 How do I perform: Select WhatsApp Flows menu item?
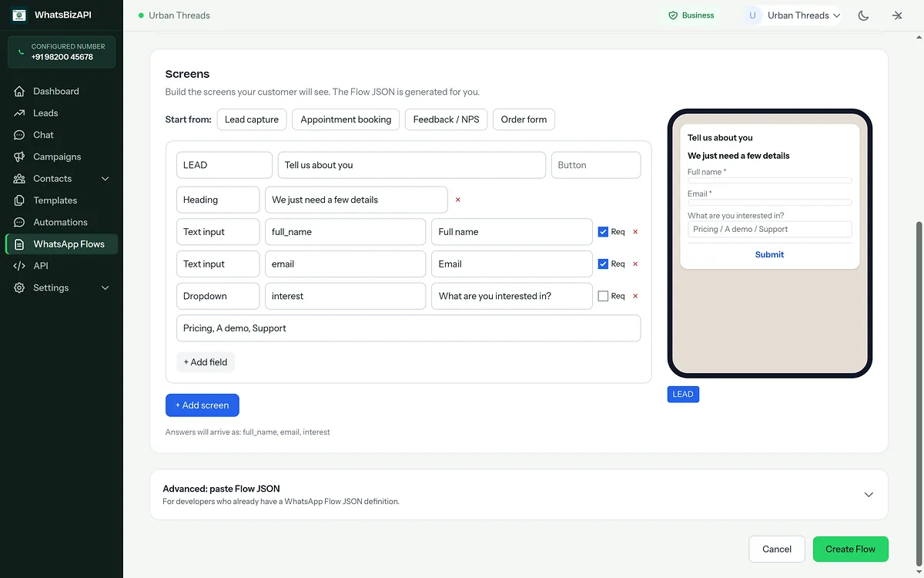click(62, 244)
